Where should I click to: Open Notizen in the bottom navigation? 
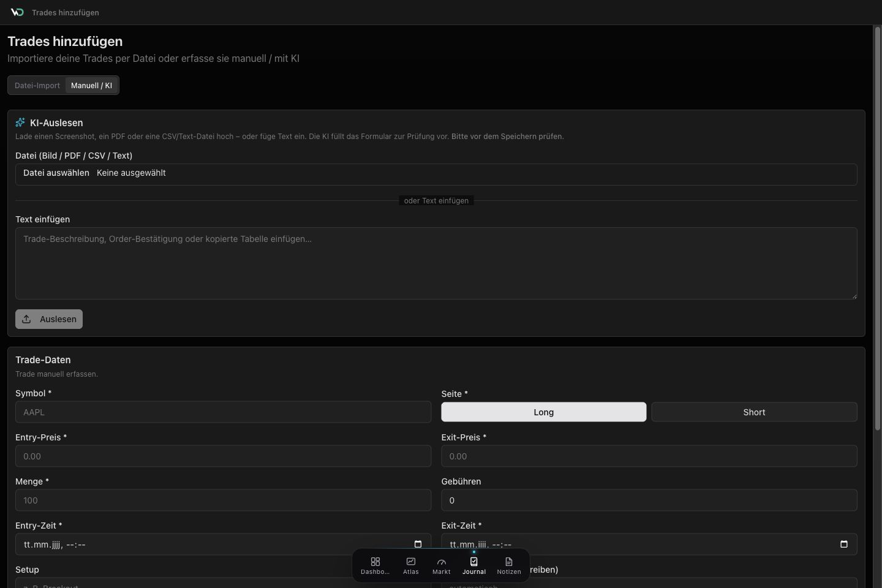(509, 565)
